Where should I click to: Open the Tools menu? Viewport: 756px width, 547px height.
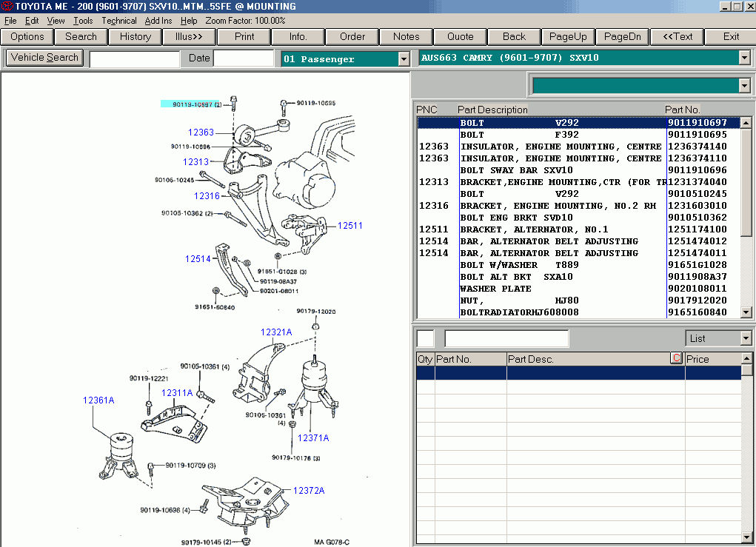tap(83, 21)
